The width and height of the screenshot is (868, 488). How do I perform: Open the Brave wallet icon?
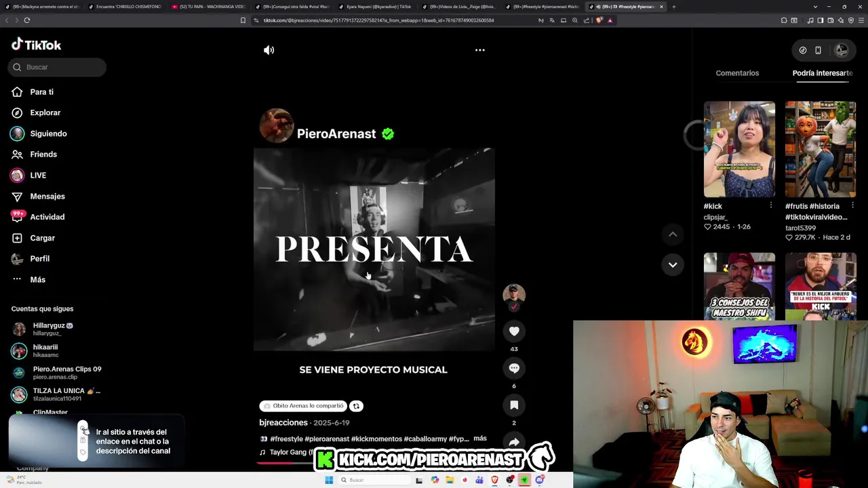[831, 20]
